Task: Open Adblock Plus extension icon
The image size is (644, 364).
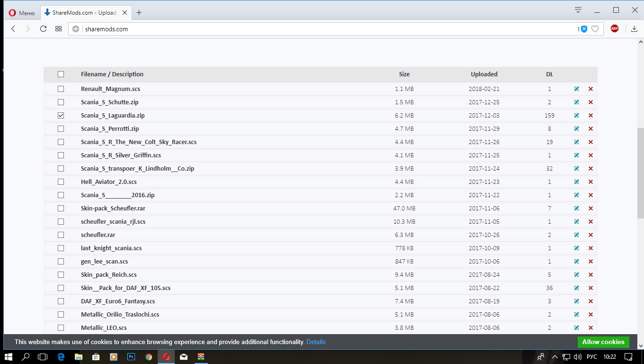Action: (x=614, y=29)
